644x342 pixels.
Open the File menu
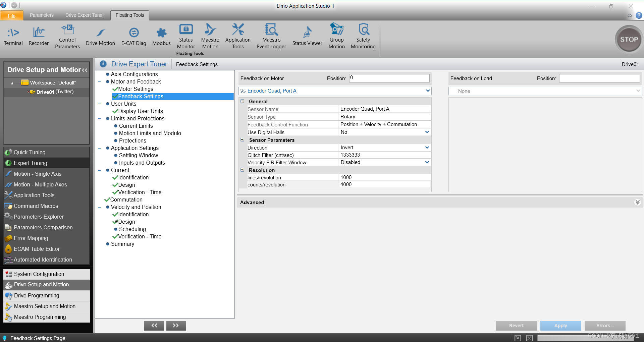tap(12, 16)
